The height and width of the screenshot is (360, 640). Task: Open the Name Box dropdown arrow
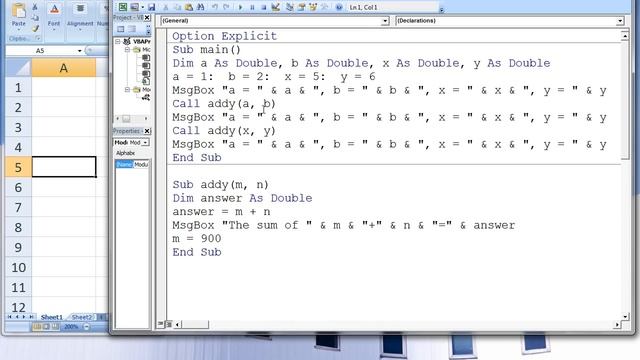(79, 51)
